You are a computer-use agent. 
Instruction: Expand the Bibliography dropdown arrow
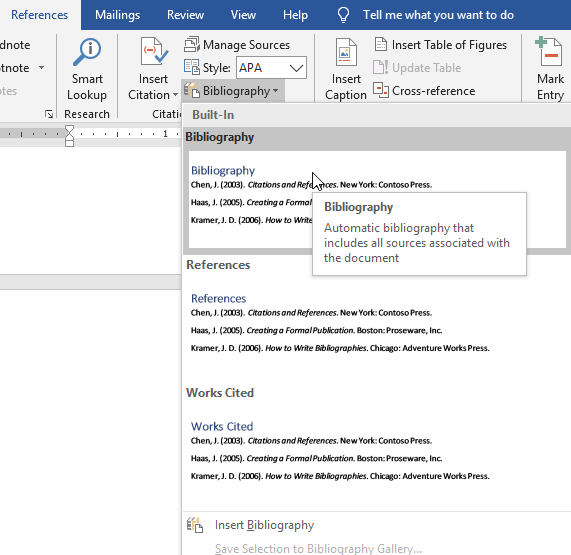pyautogui.click(x=275, y=90)
